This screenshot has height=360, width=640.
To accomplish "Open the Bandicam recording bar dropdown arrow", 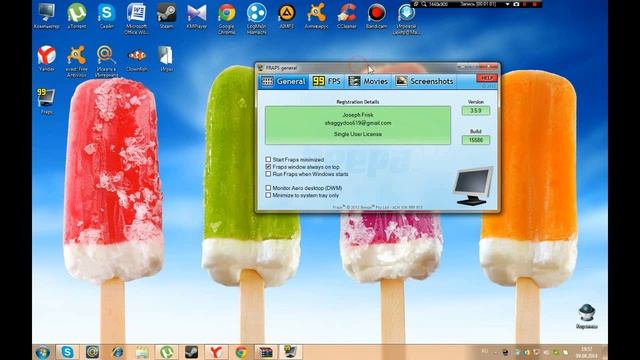I will [x=507, y=4].
